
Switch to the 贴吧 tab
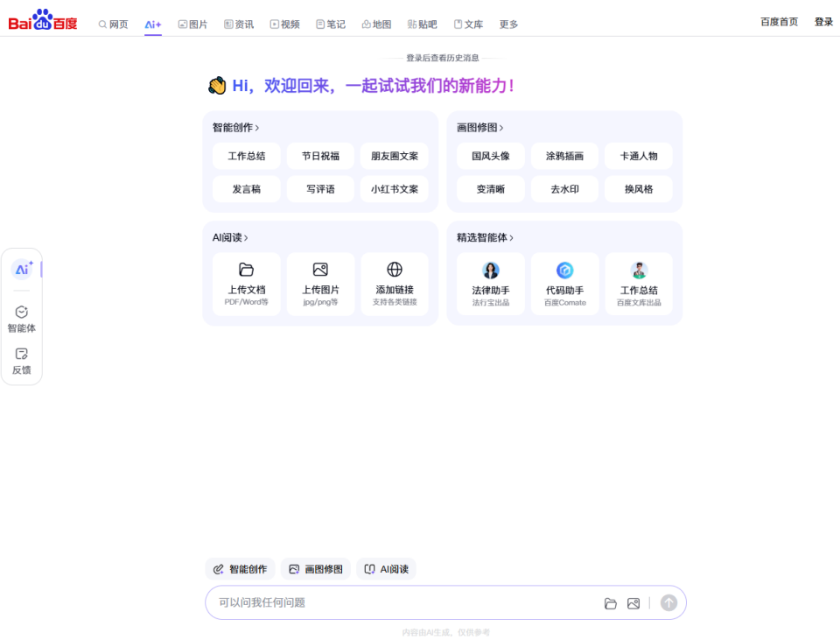pos(422,25)
